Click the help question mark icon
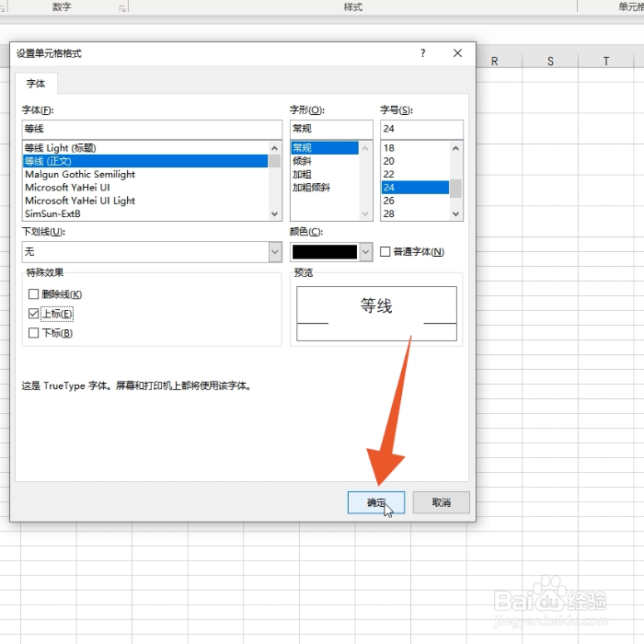 422,53
